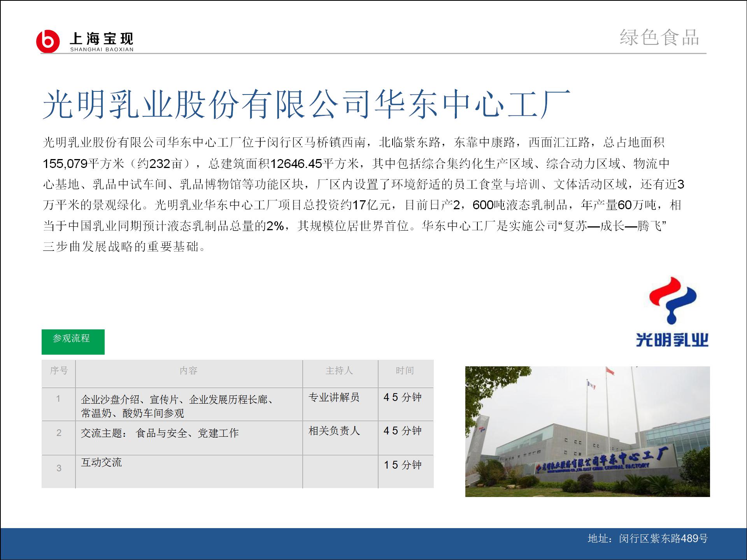Open the factory building photo
747x560 pixels.
coord(587,431)
